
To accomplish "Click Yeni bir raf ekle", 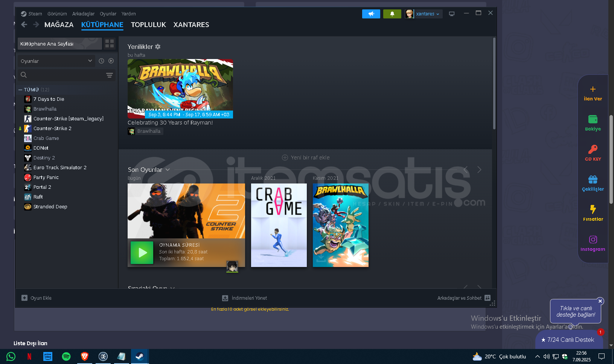I will pyautogui.click(x=306, y=158).
